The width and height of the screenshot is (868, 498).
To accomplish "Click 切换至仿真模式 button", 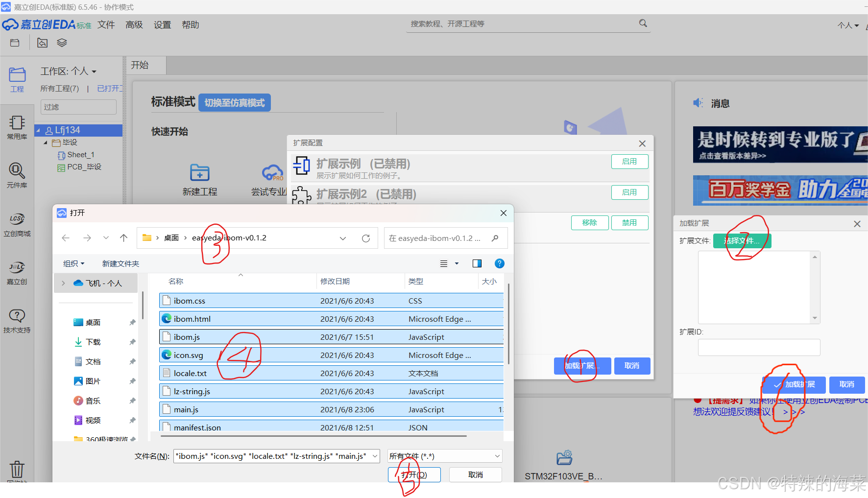I will tap(235, 103).
